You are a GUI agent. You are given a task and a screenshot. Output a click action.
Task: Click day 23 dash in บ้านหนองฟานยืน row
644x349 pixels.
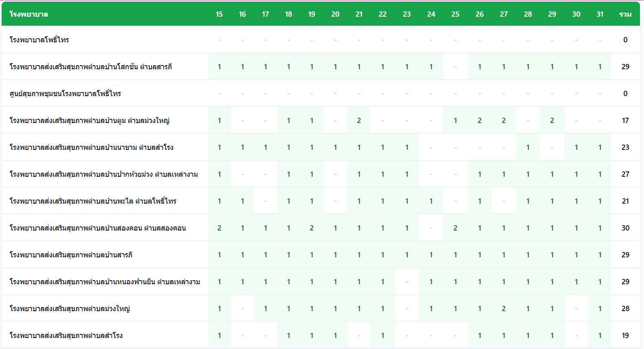[x=407, y=281]
